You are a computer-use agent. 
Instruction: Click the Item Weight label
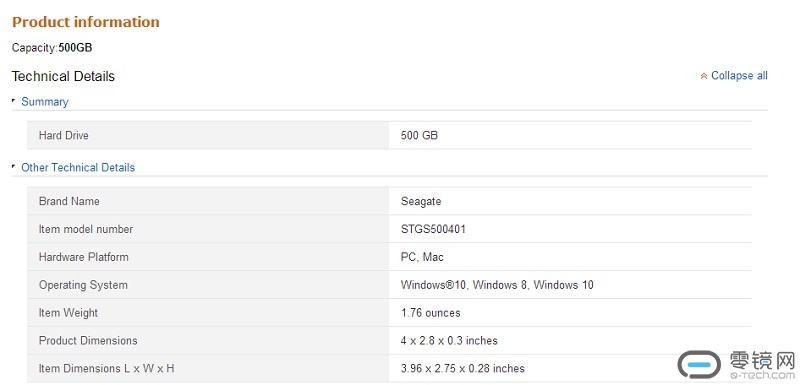(x=68, y=313)
